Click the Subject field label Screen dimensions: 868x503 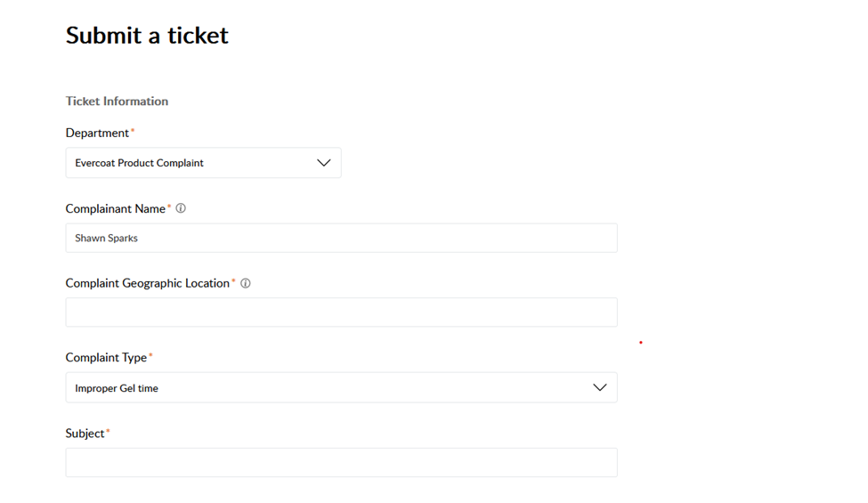pyautogui.click(x=85, y=434)
